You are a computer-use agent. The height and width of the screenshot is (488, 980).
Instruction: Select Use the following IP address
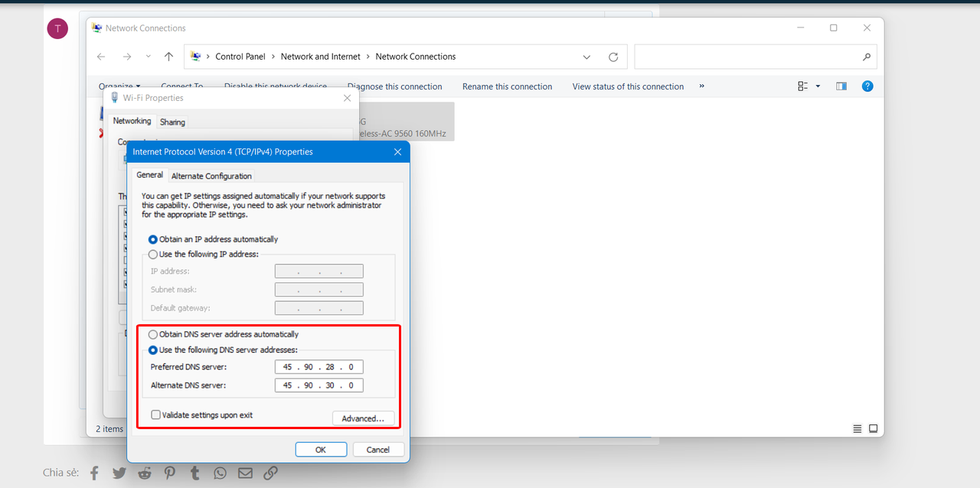pos(152,254)
